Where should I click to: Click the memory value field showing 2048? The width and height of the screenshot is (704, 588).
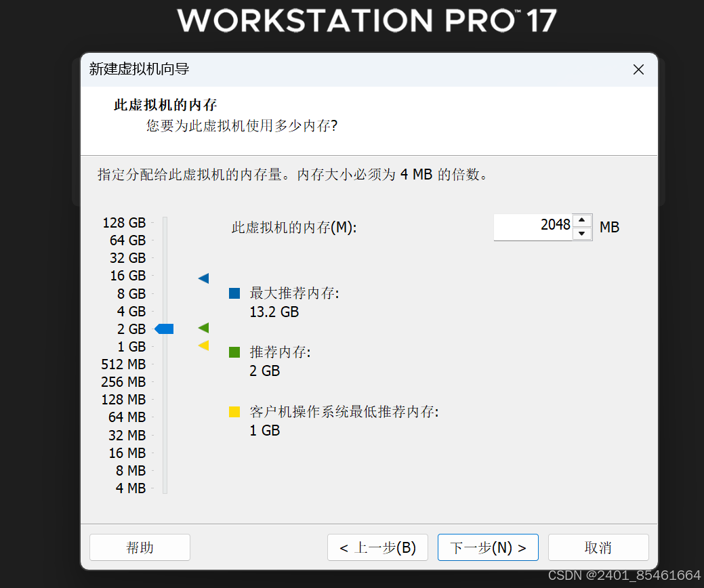pyautogui.click(x=533, y=227)
